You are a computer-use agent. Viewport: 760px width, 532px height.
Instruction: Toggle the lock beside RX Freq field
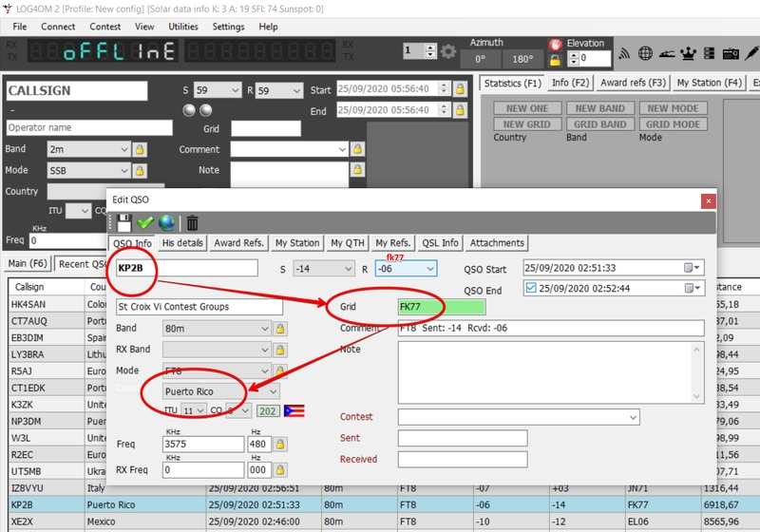coord(279,469)
